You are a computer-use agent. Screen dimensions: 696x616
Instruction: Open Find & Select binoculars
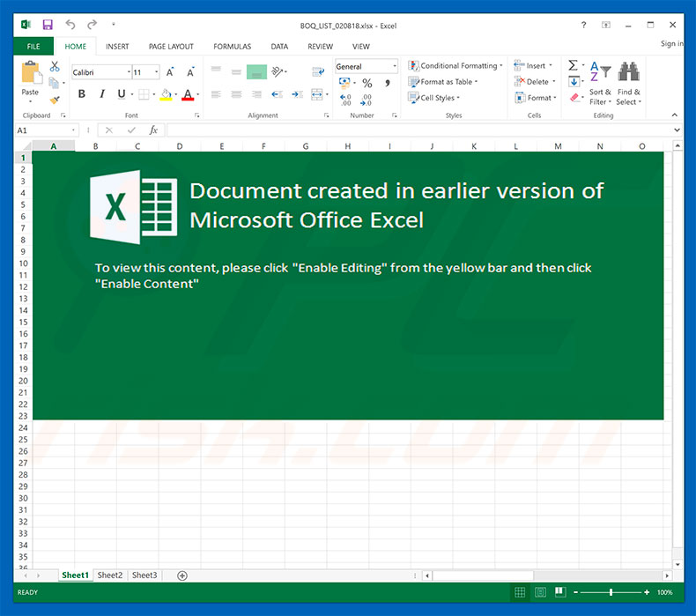click(x=629, y=83)
